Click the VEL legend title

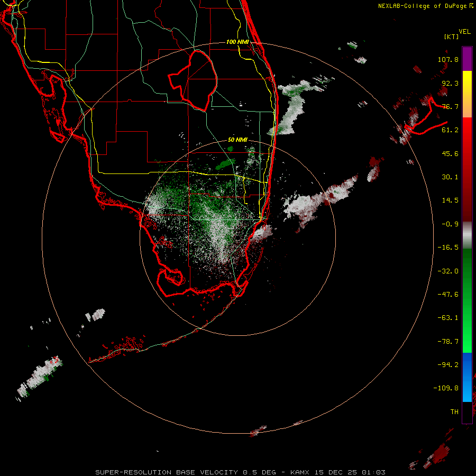click(x=464, y=32)
